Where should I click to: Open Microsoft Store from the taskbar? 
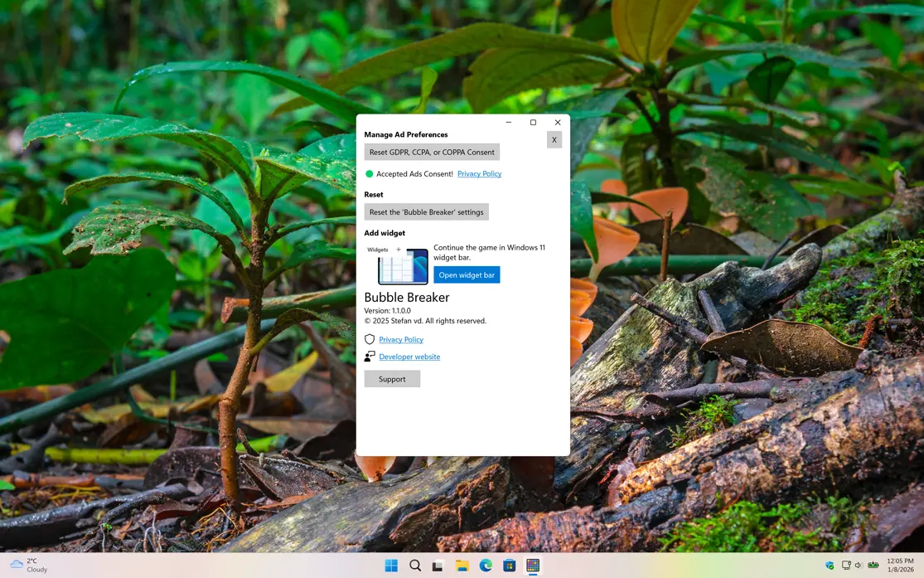(x=509, y=566)
